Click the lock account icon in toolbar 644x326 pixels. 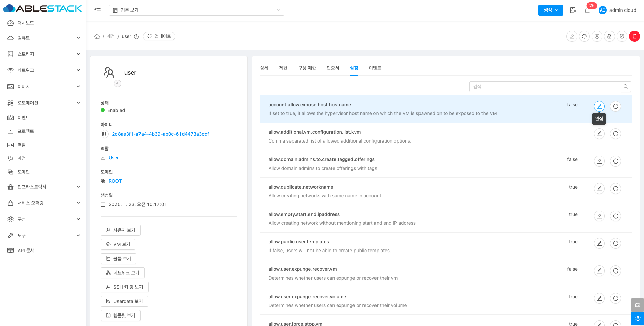click(x=609, y=36)
